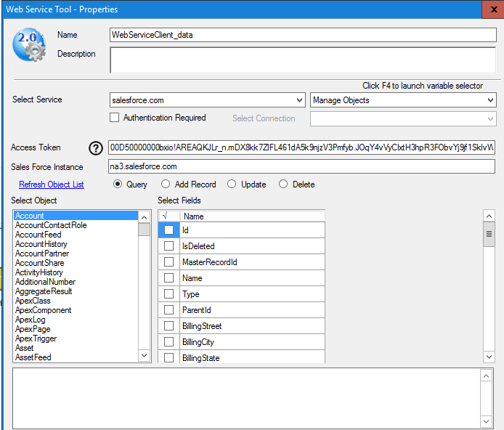This screenshot has width=504, height=430.
Task: Tick the IsDeleted field checkbox
Action: (168, 246)
